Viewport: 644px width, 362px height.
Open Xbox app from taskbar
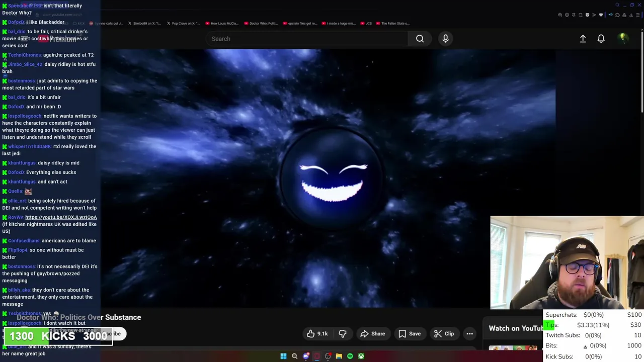point(361,356)
